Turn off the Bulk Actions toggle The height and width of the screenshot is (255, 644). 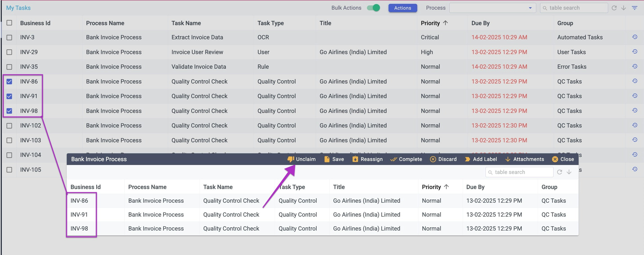pos(373,8)
